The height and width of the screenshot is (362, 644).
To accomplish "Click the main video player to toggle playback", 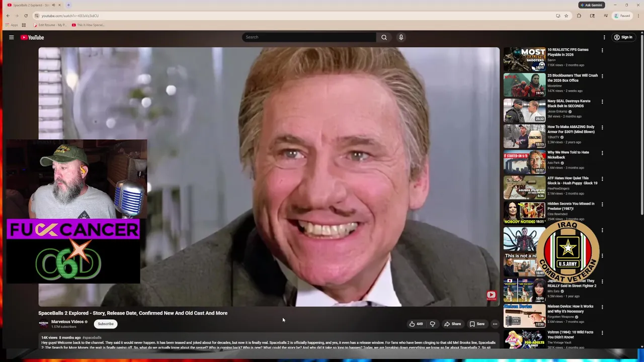I will pos(269,177).
